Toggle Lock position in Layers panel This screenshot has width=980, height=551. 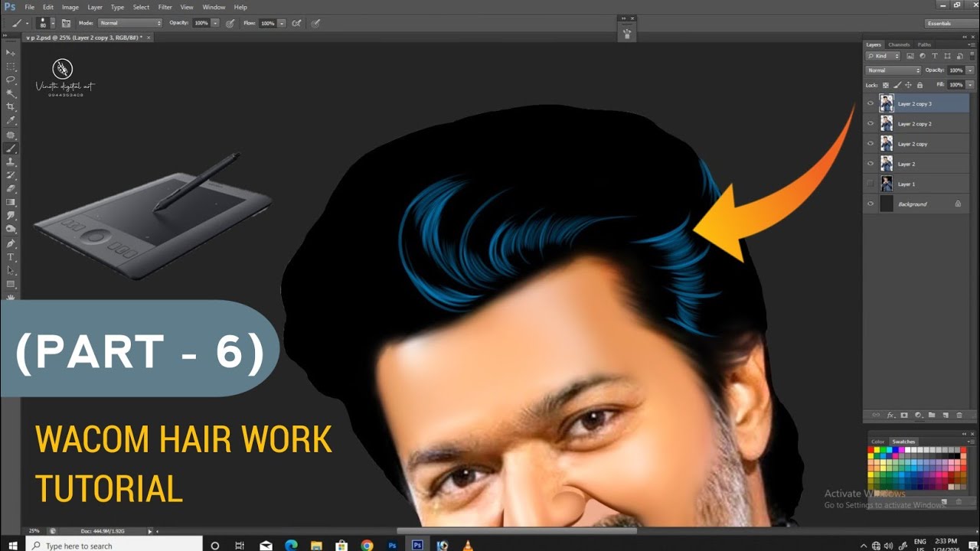pos(908,85)
